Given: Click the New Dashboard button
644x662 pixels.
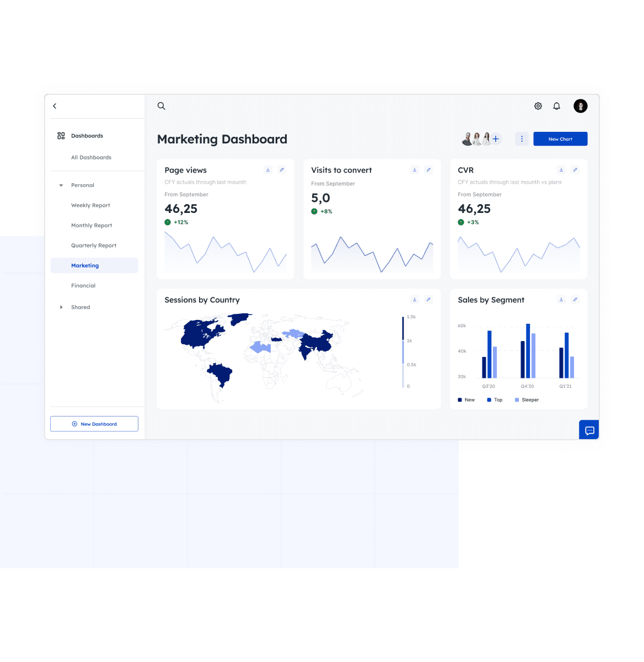Looking at the screenshot, I should pos(94,424).
